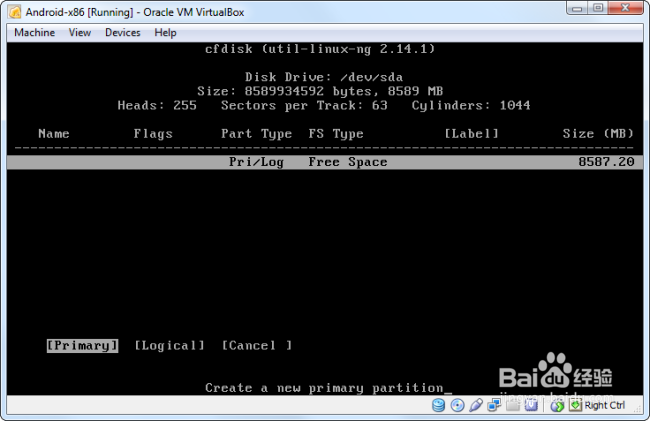This screenshot has height=421, width=650.
Task: Click the virtualization chip status icon
Action: [531, 405]
